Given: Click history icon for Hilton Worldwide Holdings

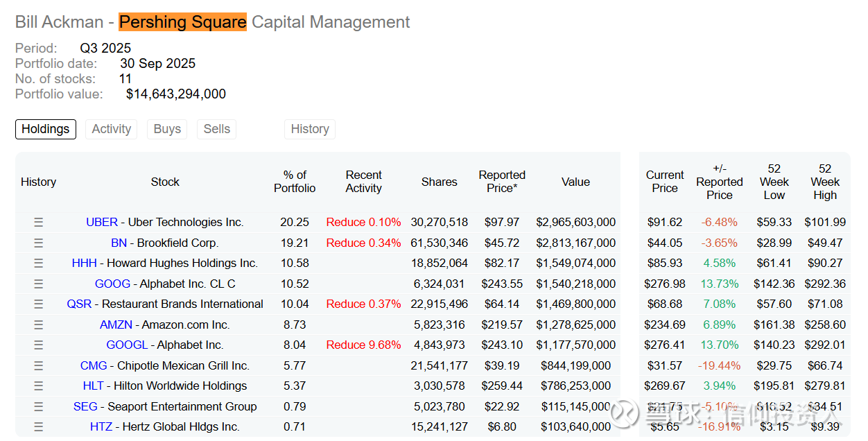Looking at the screenshot, I should tap(39, 386).
